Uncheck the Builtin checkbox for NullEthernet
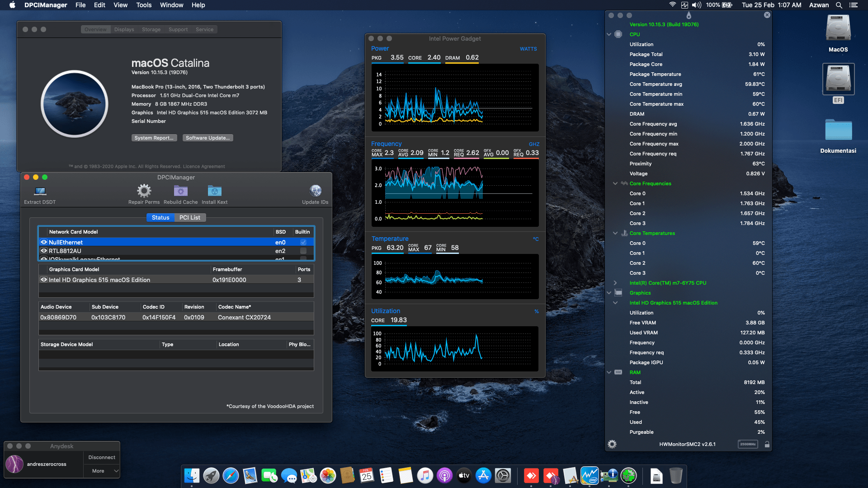The width and height of the screenshot is (868, 488). pos(303,242)
